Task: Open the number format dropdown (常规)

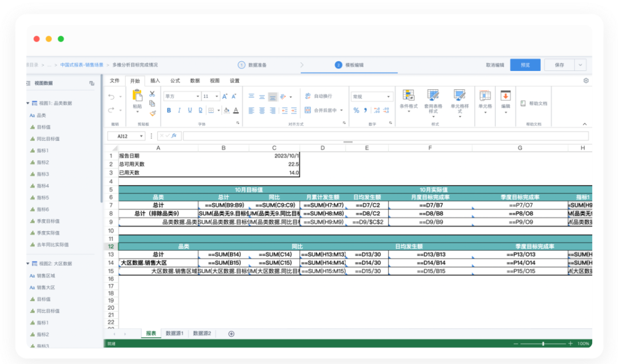Action: [372, 97]
